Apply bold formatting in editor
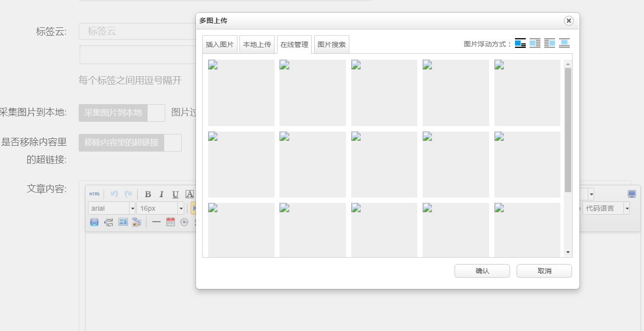The height and width of the screenshot is (331, 644). [148, 194]
